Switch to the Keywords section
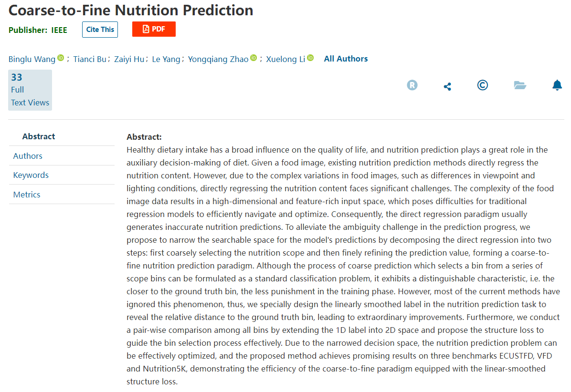 pos(31,175)
